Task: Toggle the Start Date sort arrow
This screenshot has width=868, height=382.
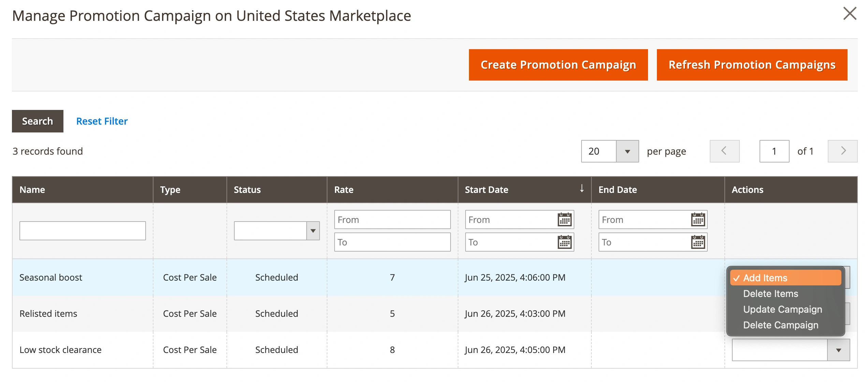Action: (x=582, y=188)
